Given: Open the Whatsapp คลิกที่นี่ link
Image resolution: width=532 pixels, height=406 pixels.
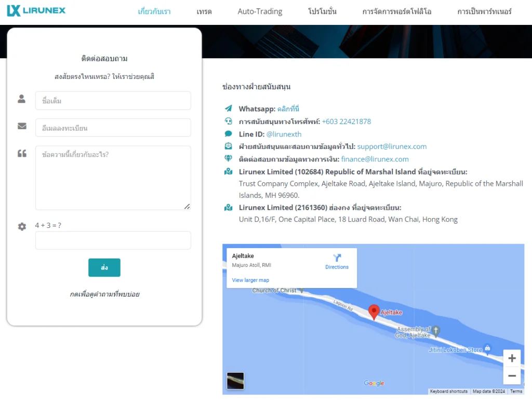Looking at the screenshot, I should tap(288, 109).
